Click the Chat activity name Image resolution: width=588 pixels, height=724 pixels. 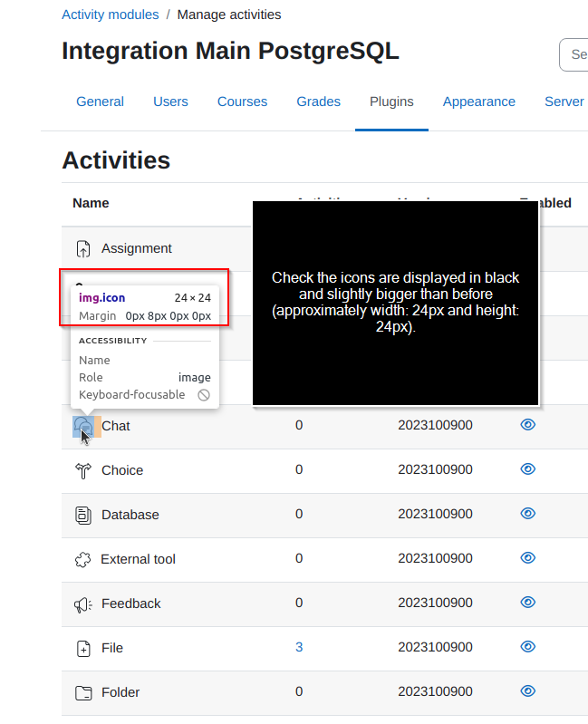[116, 426]
